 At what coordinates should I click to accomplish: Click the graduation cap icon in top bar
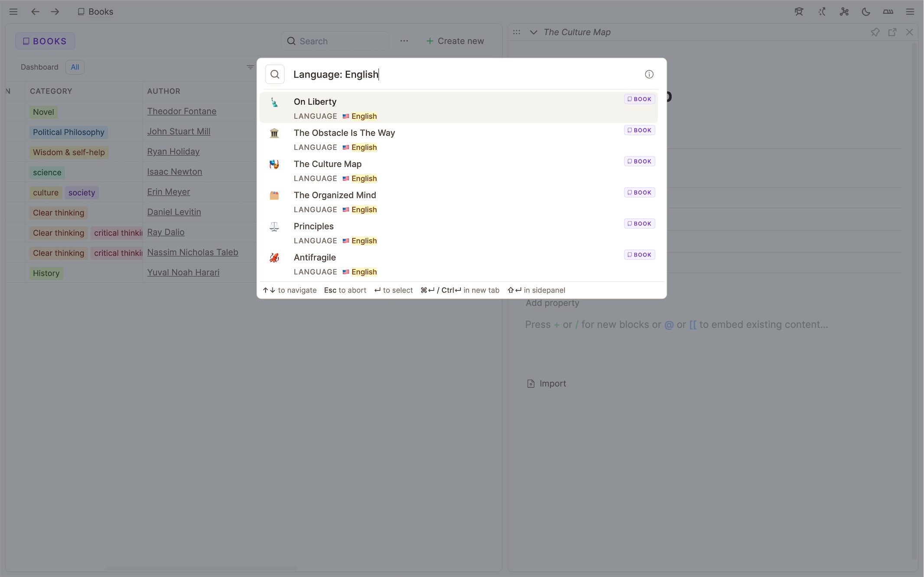point(799,12)
